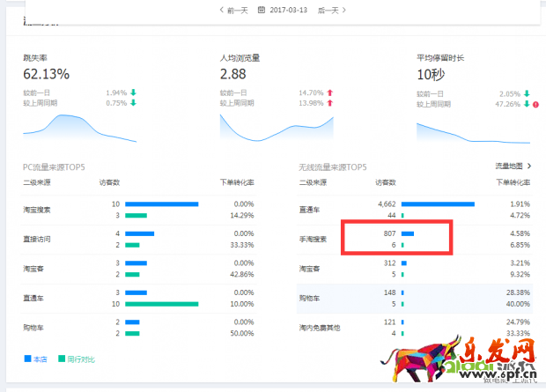Click the green down arrow beside 2.05%
The height and width of the screenshot is (392, 546).
527,92
